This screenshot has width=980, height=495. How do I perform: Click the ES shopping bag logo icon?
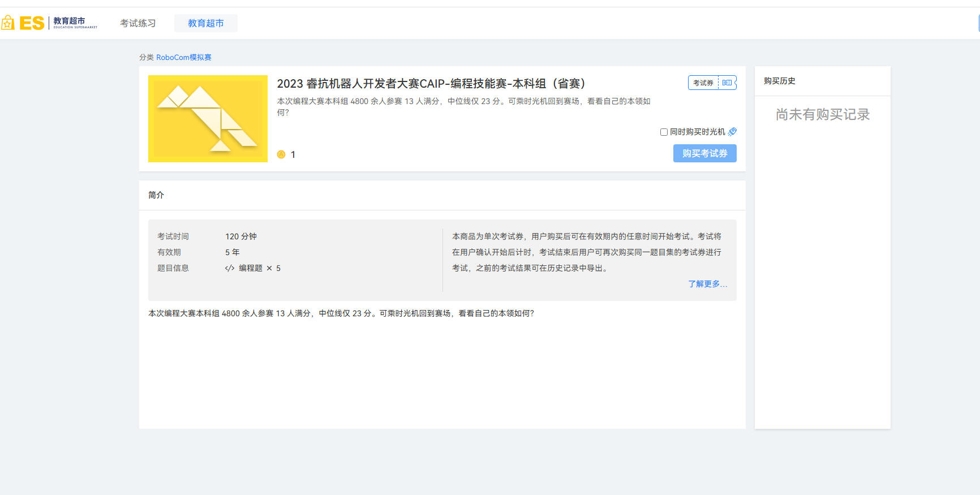click(x=8, y=23)
